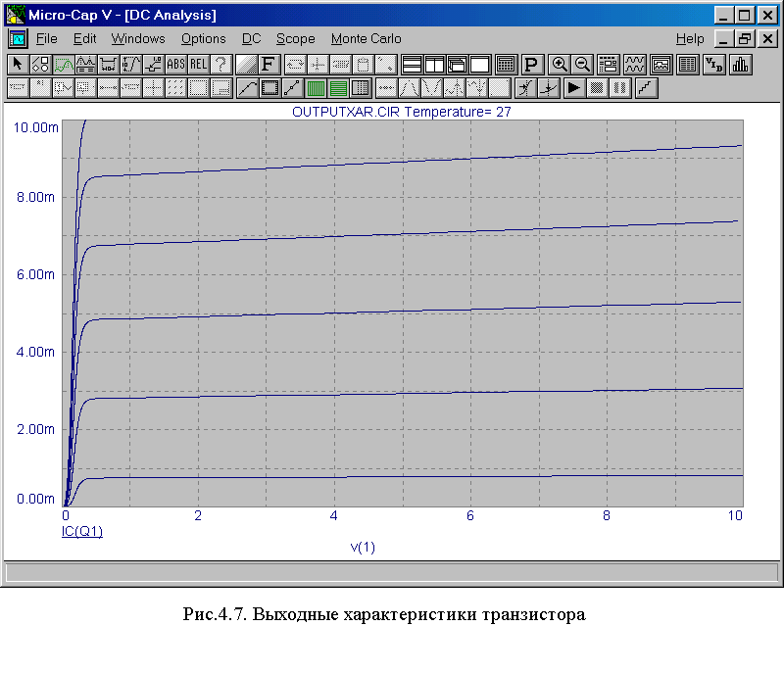784x674 pixels.
Task: Toggle minor log grid button
Action: (x=361, y=88)
